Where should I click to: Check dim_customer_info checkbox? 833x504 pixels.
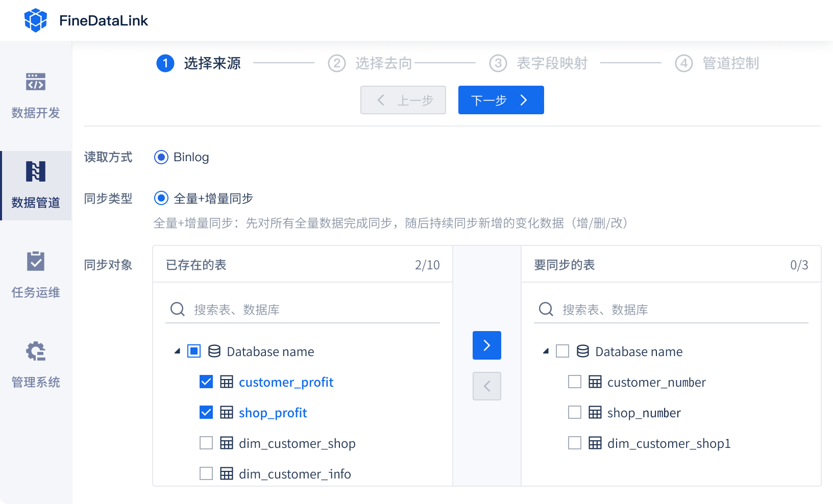tap(206, 473)
